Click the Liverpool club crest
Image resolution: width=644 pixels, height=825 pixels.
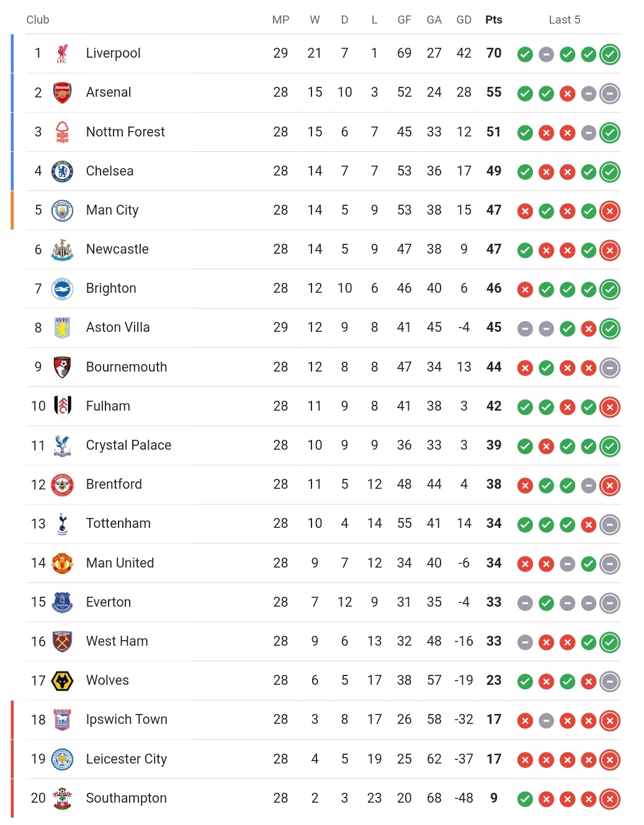[62, 53]
